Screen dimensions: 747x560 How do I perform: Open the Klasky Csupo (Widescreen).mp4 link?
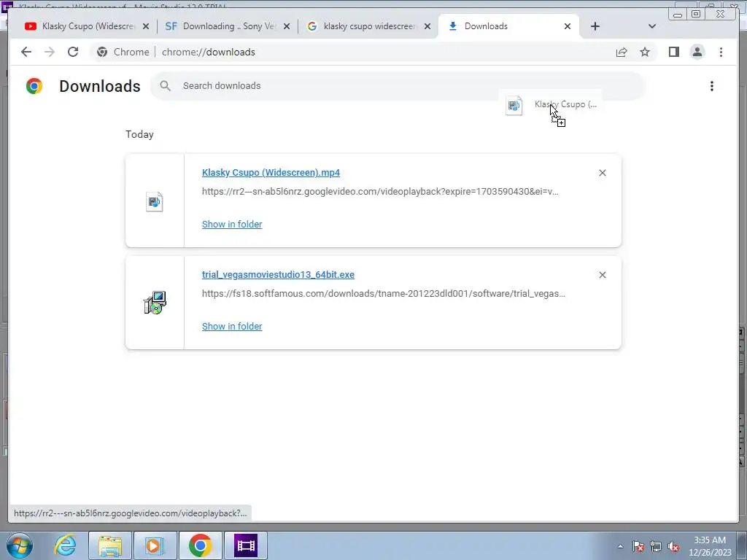pos(271,173)
